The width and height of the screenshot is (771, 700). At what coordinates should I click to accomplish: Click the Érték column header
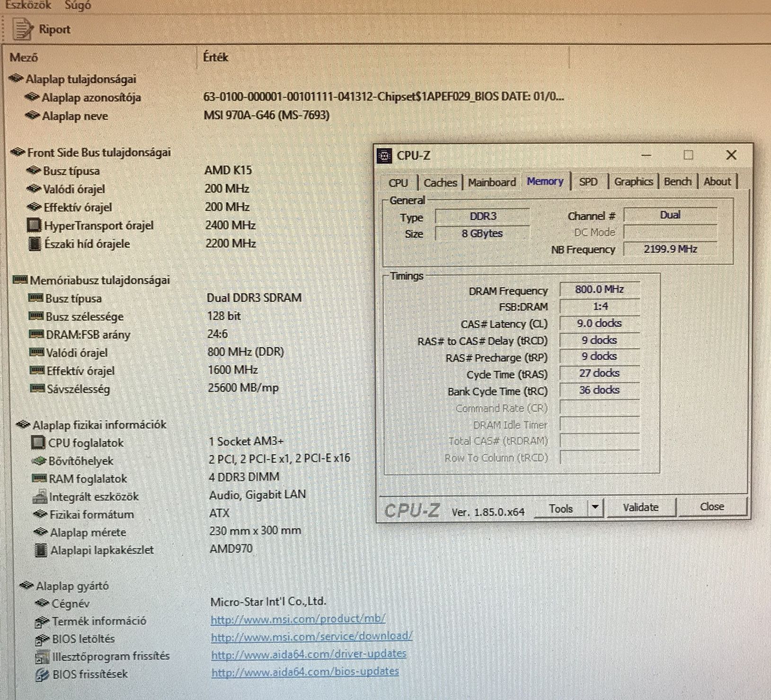click(x=215, y=57)
